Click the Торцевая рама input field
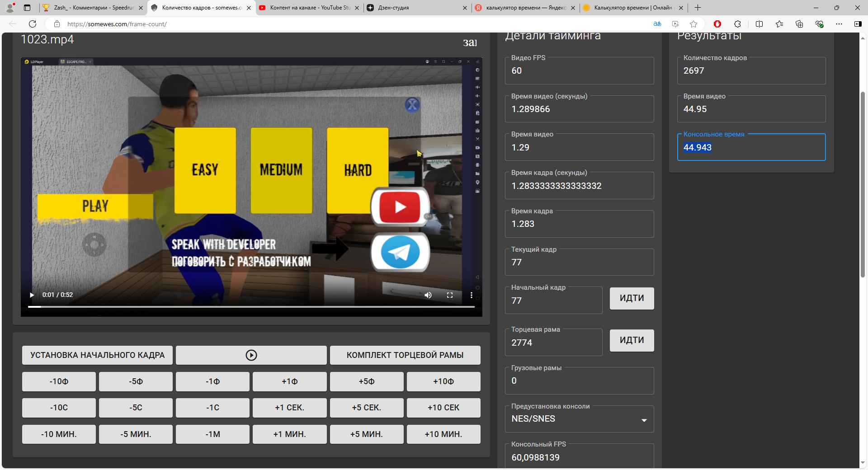The width and height of the screenshot is (868, 470). (x=553, y=343)
